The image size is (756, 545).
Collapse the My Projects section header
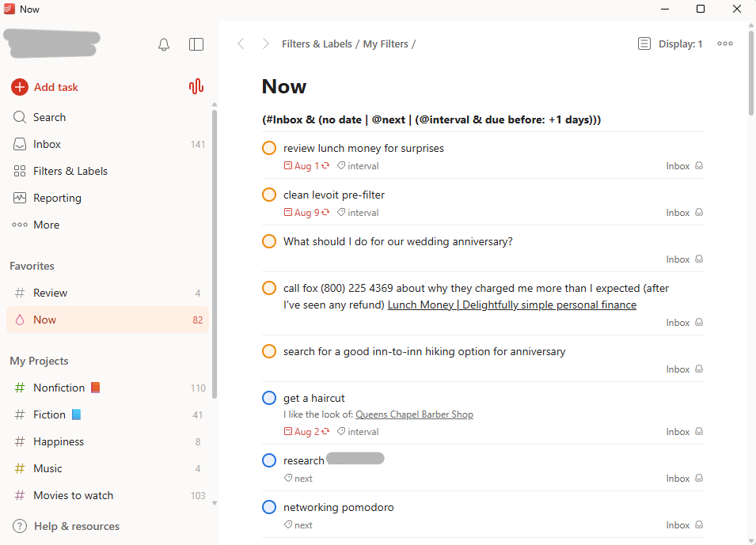[39, 361]
